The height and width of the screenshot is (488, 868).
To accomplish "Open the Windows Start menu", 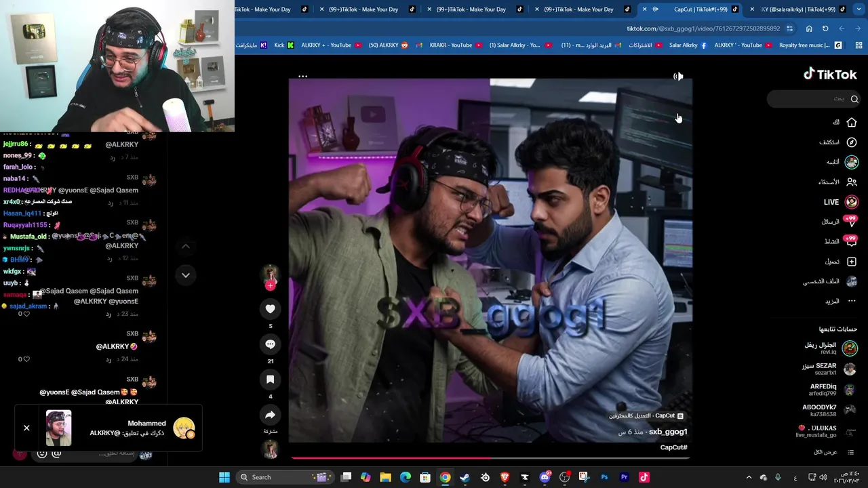I will pos(224,477).
